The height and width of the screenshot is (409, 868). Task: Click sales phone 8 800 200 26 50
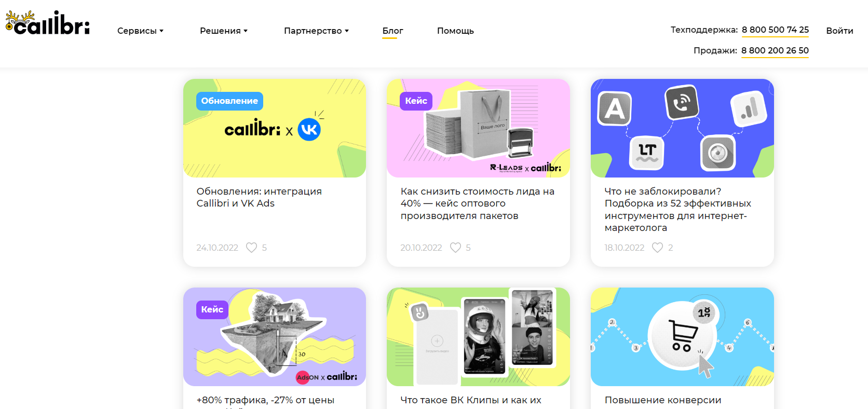[x=775, y=50]
